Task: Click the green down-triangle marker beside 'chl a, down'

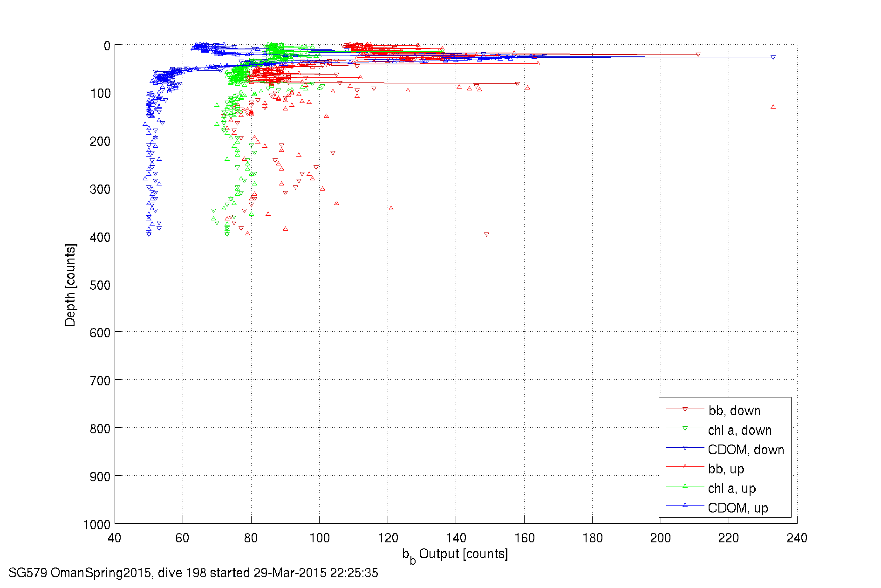Action: 685,429
